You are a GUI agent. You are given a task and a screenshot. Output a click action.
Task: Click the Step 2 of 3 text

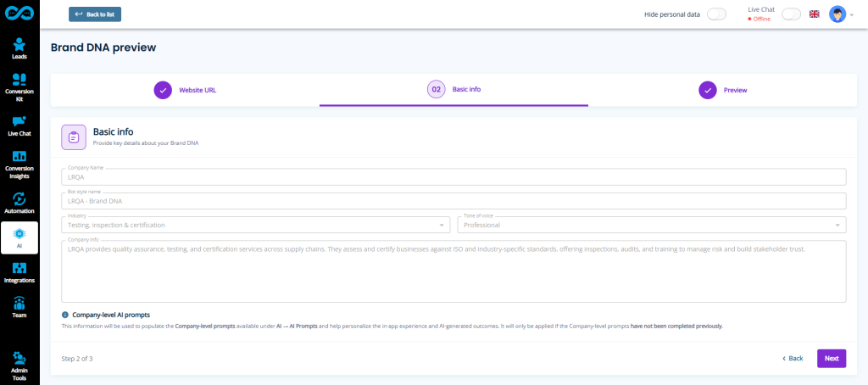(x=77, y=359)
